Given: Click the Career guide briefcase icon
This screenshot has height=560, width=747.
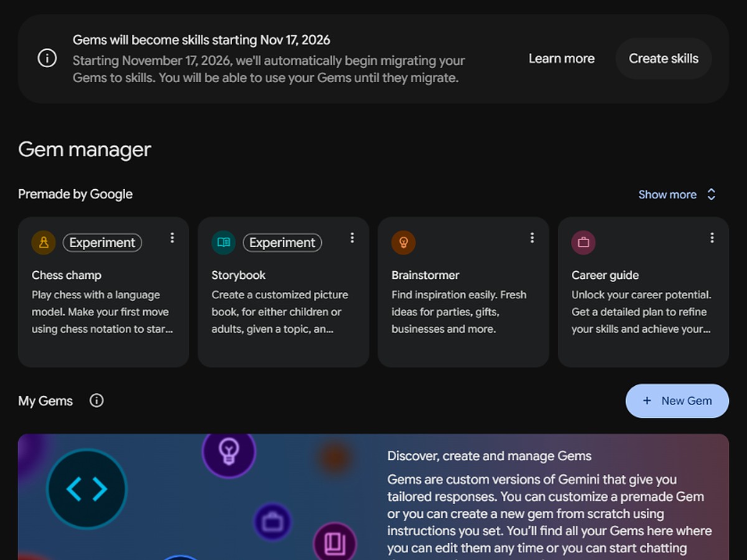Looking at the screenshot, I should [583, 243].
